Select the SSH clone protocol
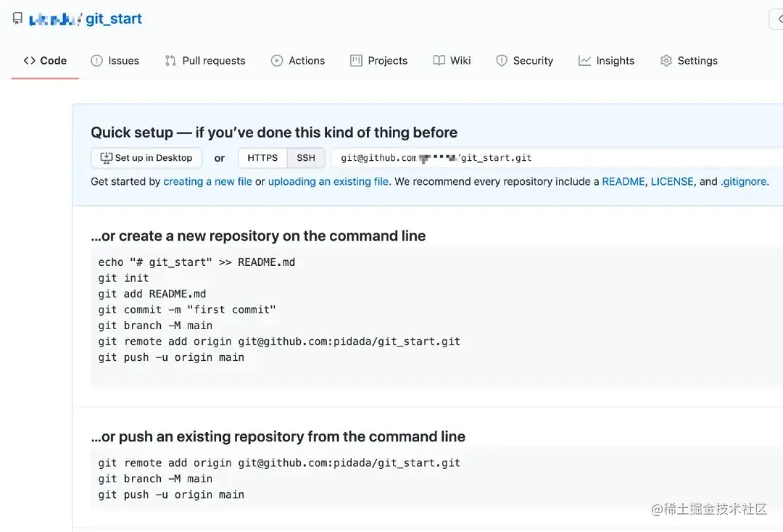 pos(306,158)
